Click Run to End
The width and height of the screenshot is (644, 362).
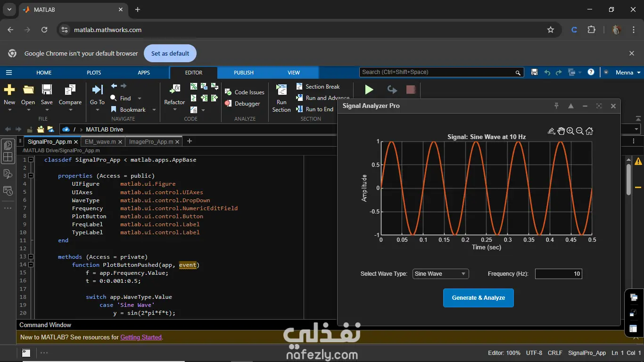[314, 109]
